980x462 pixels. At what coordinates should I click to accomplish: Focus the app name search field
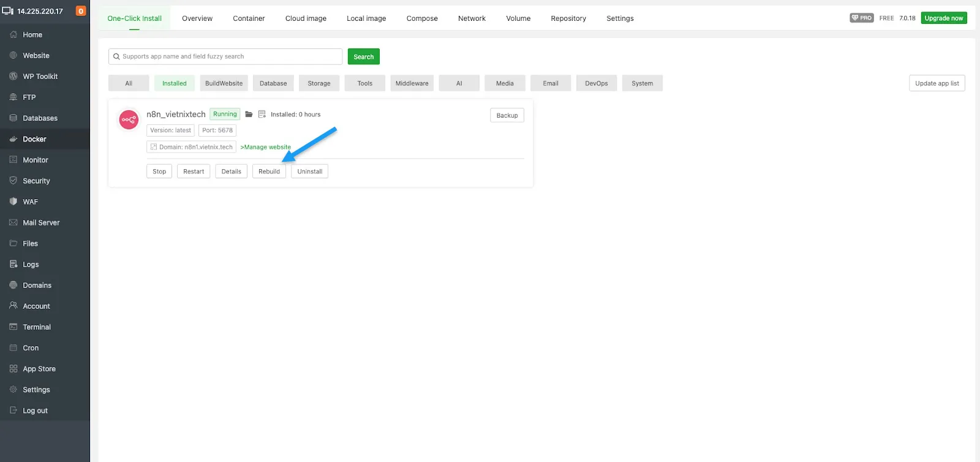pos(225,56)
